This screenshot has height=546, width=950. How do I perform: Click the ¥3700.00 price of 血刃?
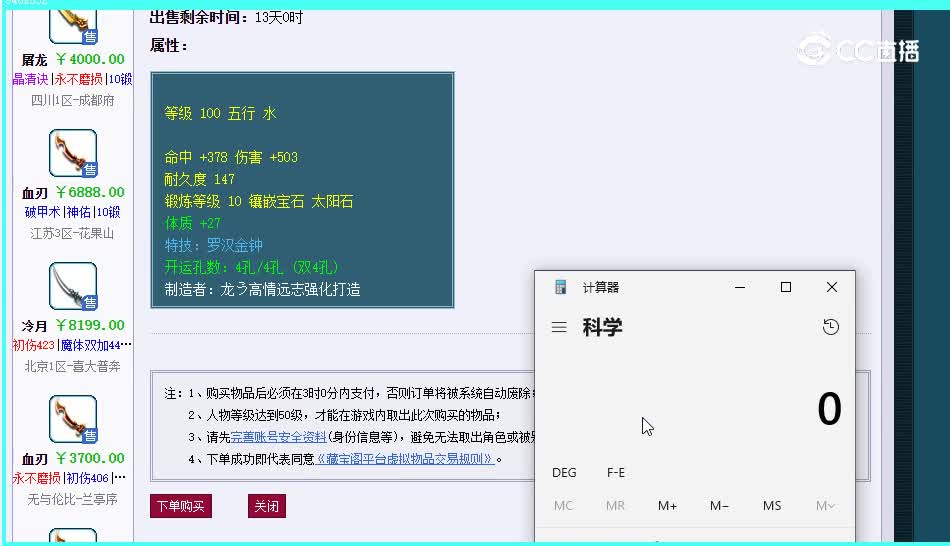(x=90, y=458)
